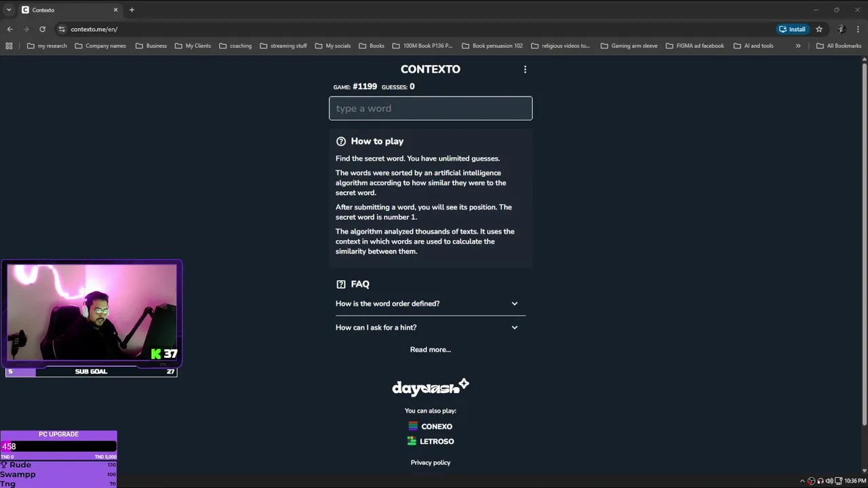The height and width of the screenshot is (488, 868).
Task: Open the 'streaming stuff' bookmark folder
Action: click(x=283, y=46)
